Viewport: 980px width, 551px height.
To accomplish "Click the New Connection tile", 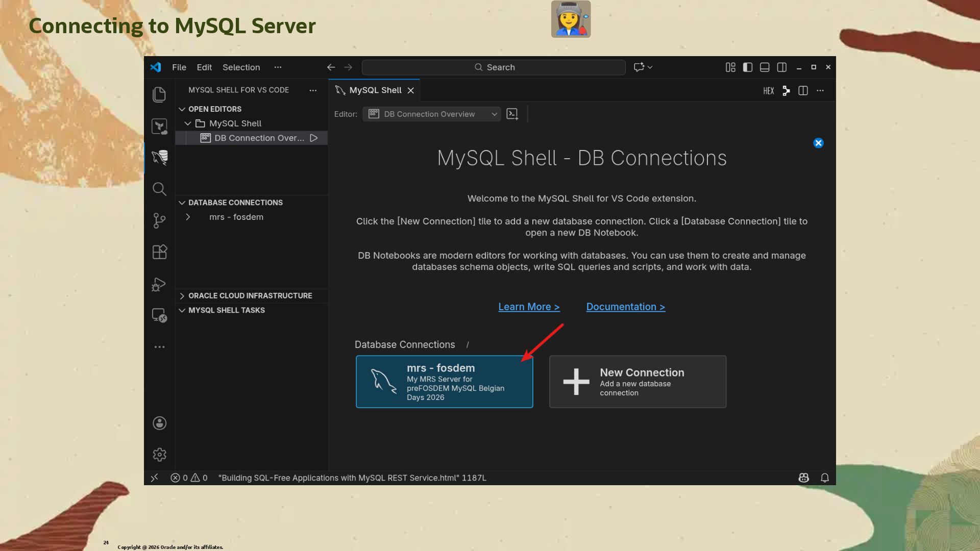I will tap(638, 382).
